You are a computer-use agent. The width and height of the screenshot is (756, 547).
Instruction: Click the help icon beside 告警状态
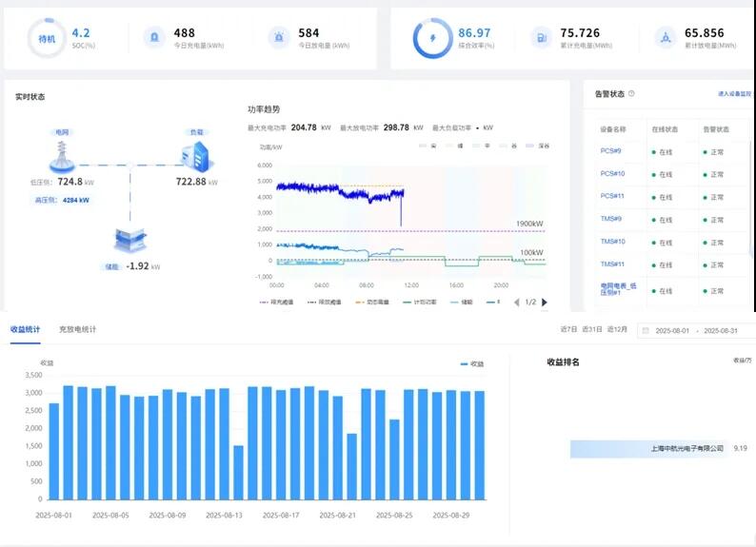tap(631, 94)
